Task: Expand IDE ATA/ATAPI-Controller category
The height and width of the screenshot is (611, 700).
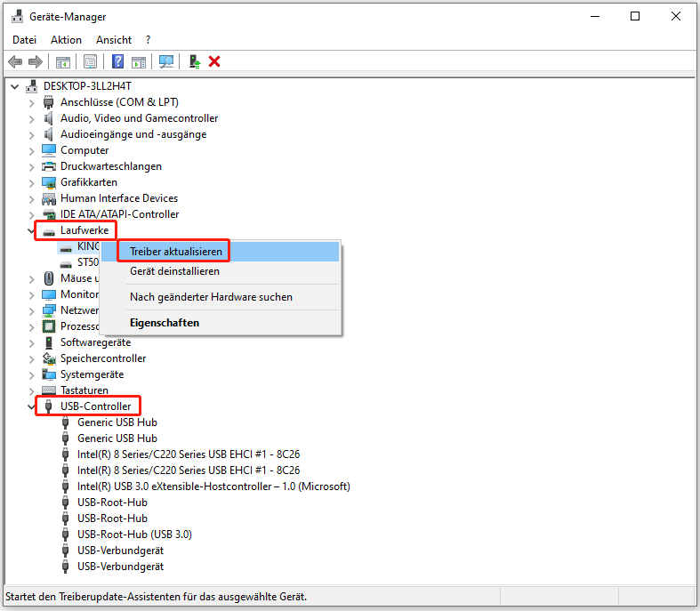Action: [31, 215]
